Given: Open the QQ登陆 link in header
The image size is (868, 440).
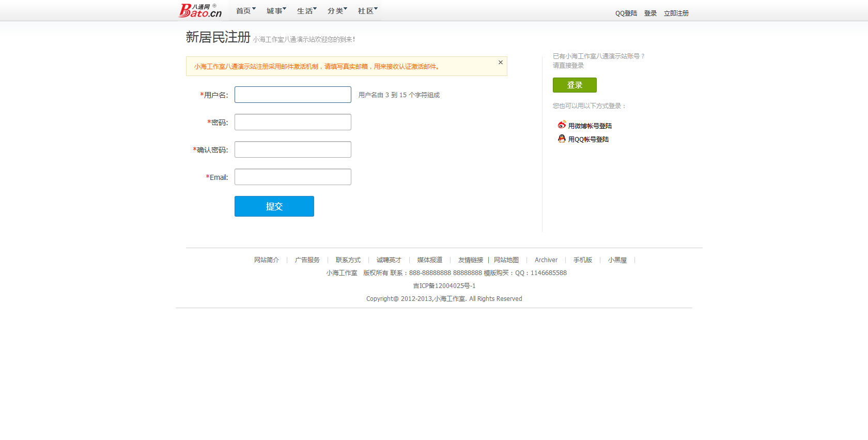Looking at the screenshot, I should [626, 13].
